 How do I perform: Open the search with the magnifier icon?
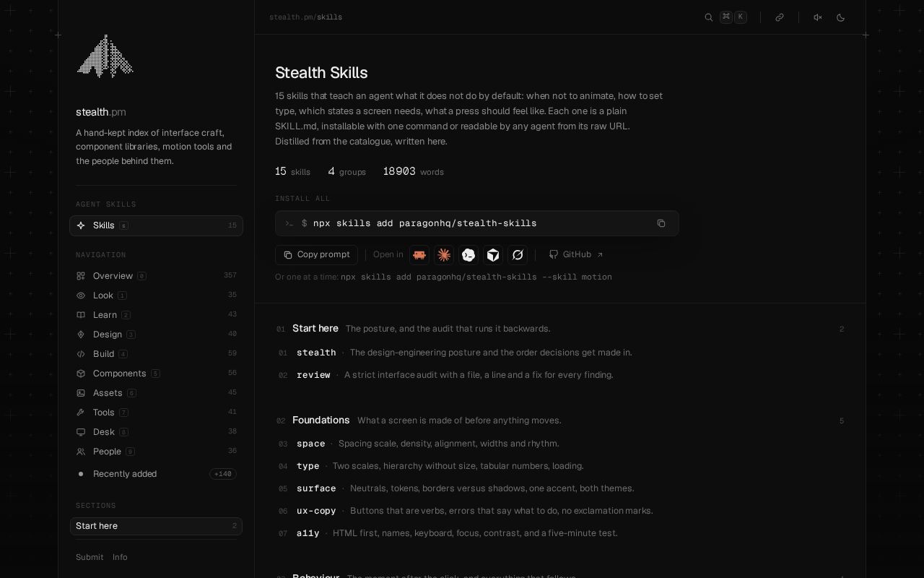(709, 17)
